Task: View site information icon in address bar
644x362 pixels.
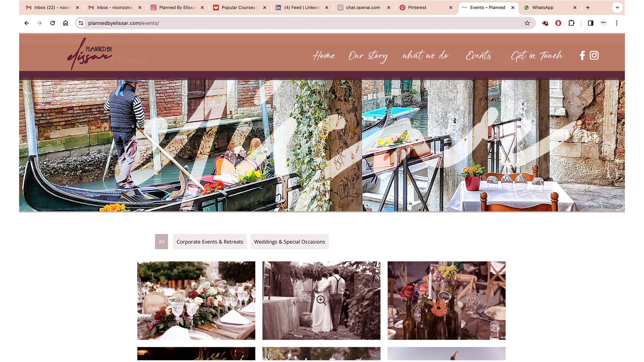Action: (x=81, y=23)
